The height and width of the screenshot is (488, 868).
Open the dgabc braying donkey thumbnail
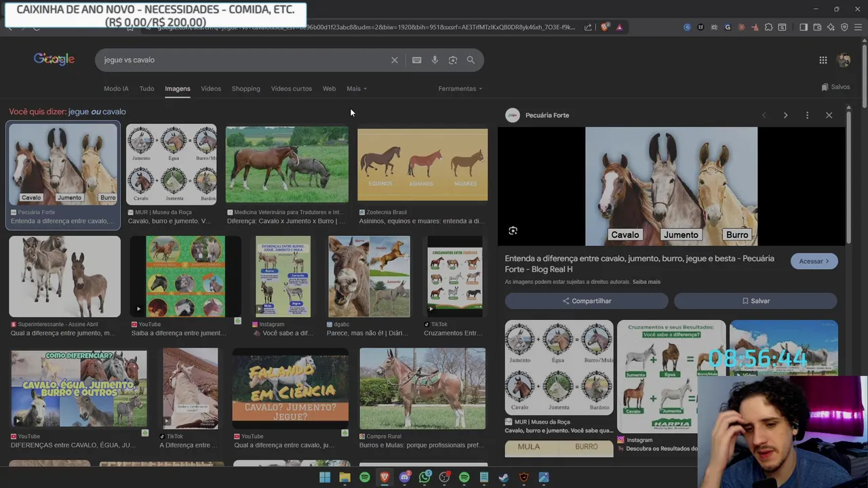[x=369, y=277]
